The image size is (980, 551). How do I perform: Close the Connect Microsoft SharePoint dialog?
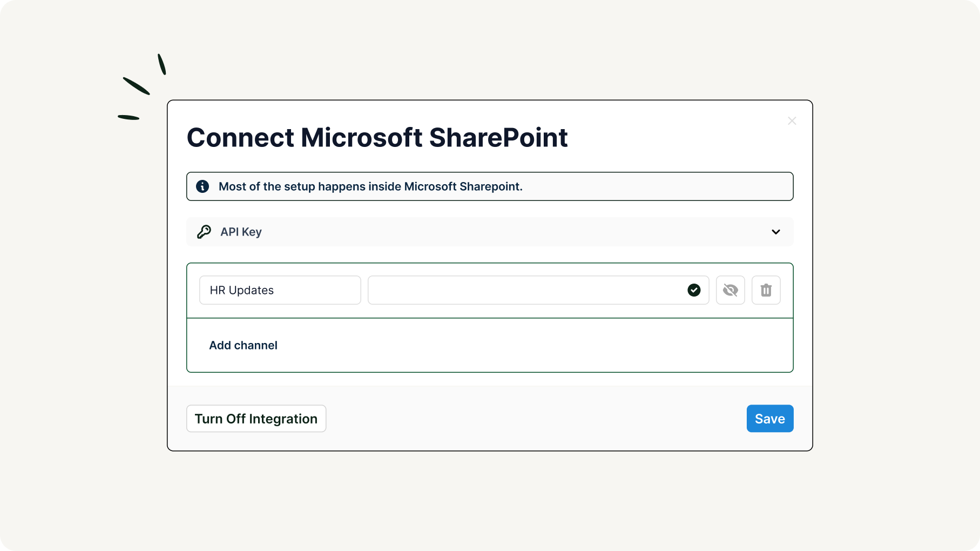pyautogui.click(x=792, y=121)
